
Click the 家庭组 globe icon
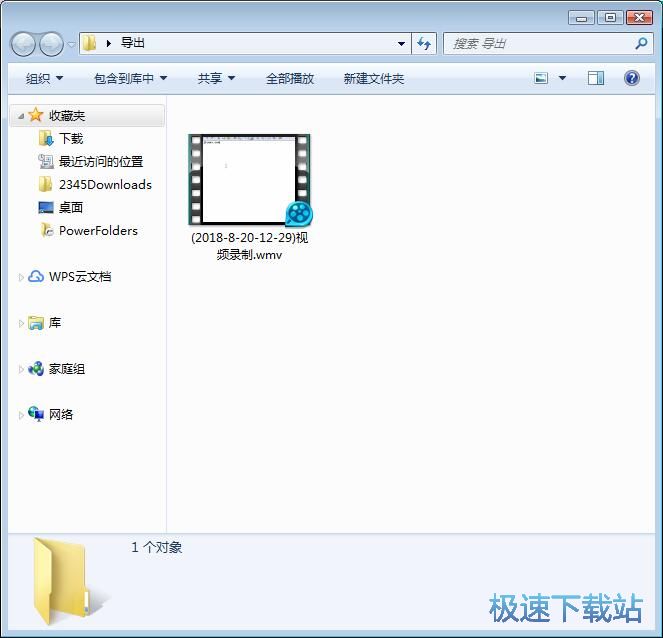[36, 369]
